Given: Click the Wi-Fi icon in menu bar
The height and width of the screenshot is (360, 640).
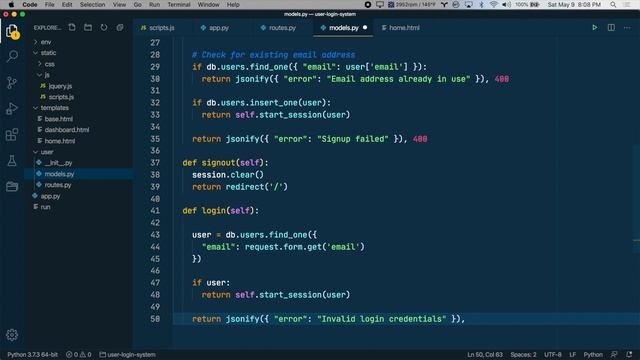Looking at the screenshot, I should tap(494, 4).
